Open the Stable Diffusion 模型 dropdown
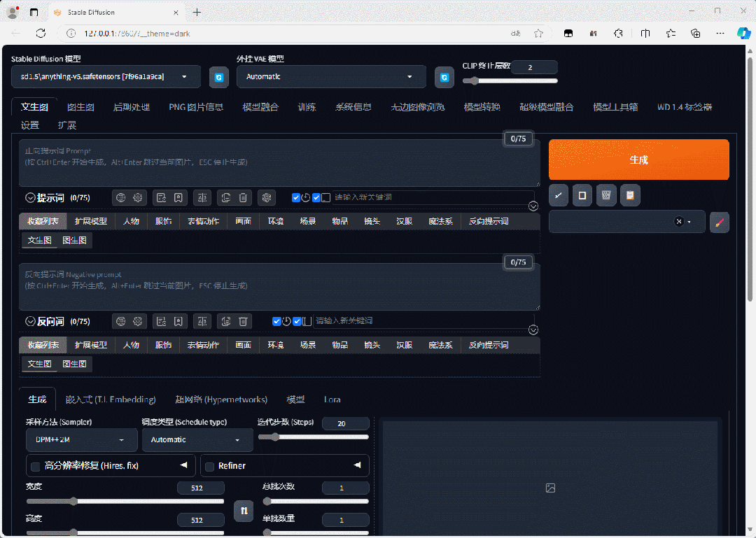The image size is (756, 538). pos(106,77)
